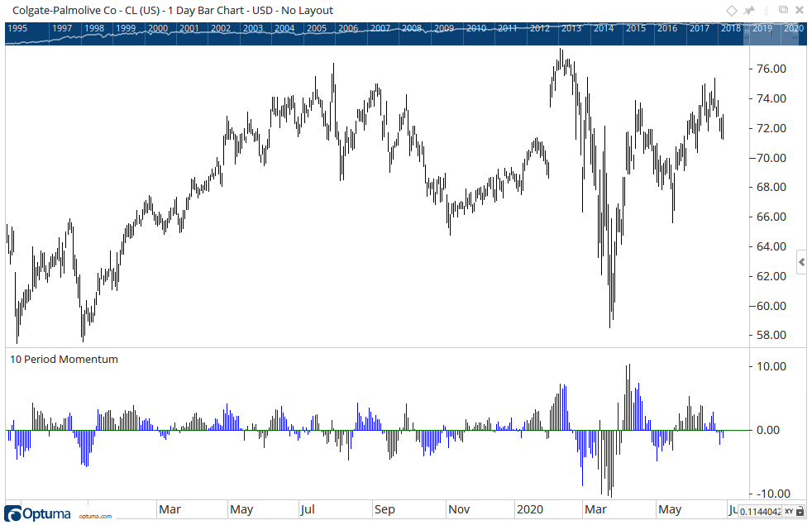Screen dimensions: 812x525
Task: Click the highlighted 2019 range in overview bar
Action: (x=762, y=28)
